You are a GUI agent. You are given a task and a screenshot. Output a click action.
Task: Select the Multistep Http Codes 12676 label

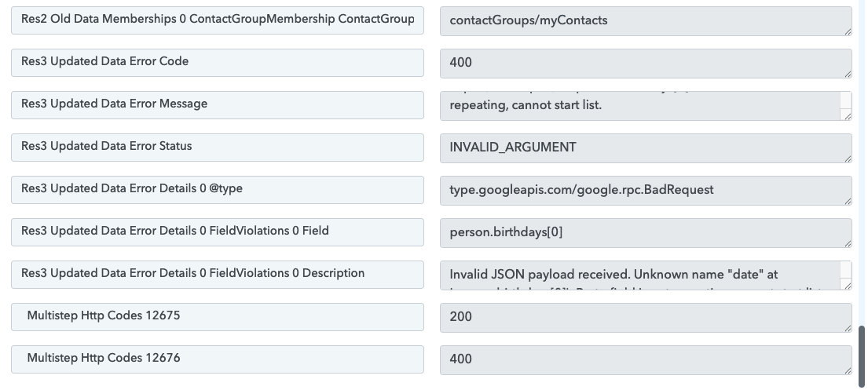pyautogui.click(x=217, y=359)
